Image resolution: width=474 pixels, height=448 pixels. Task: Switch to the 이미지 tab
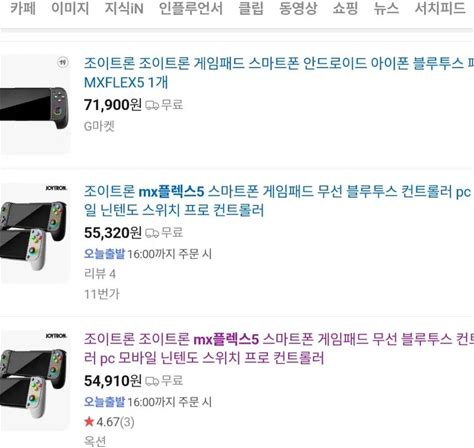point(70,8)
